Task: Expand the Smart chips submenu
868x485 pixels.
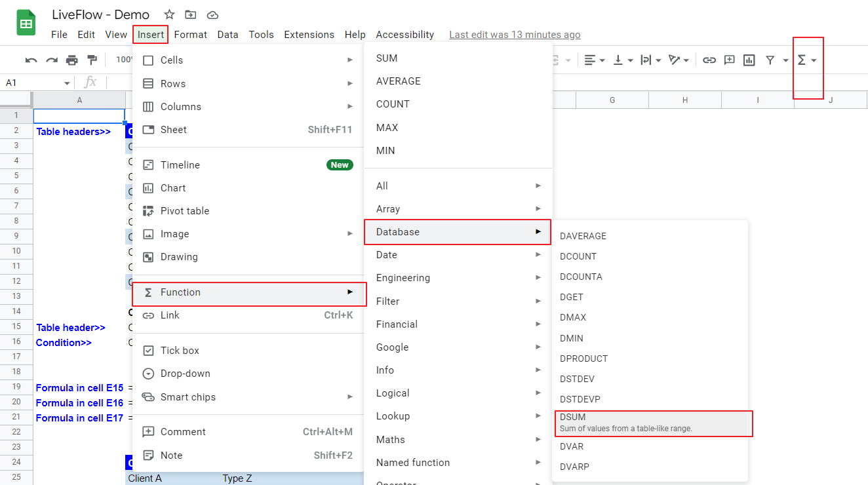Action: coord(248,397)
